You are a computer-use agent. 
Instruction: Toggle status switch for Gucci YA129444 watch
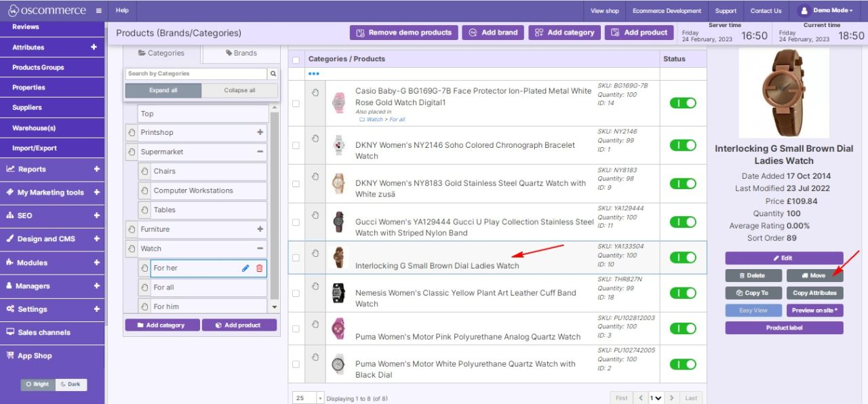click(683, 222)
